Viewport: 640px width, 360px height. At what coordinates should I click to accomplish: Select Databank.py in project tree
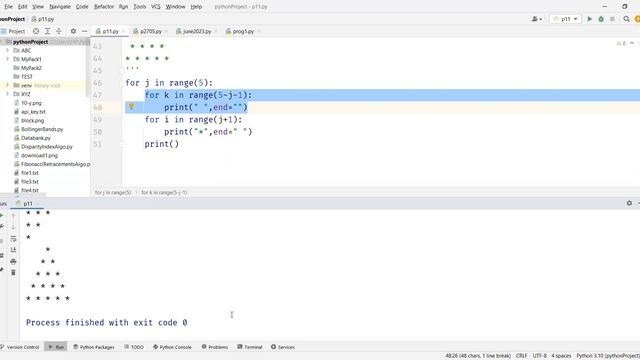36,138
